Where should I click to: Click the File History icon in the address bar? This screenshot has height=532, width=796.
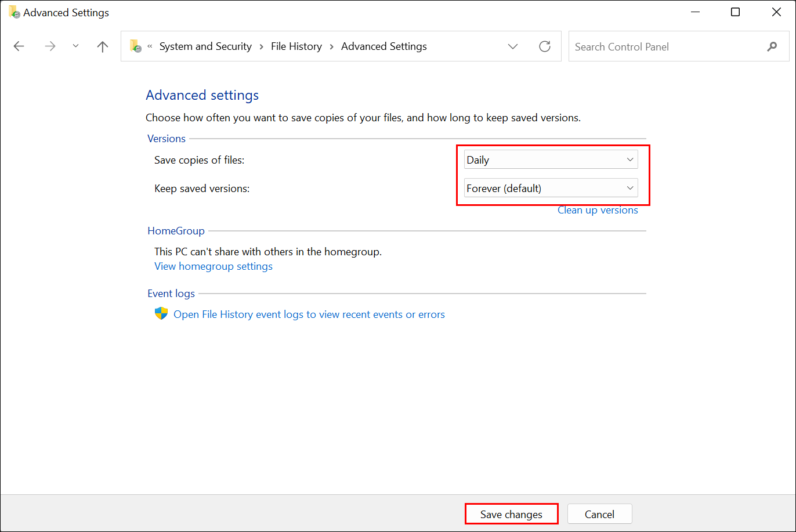point(136,46)
